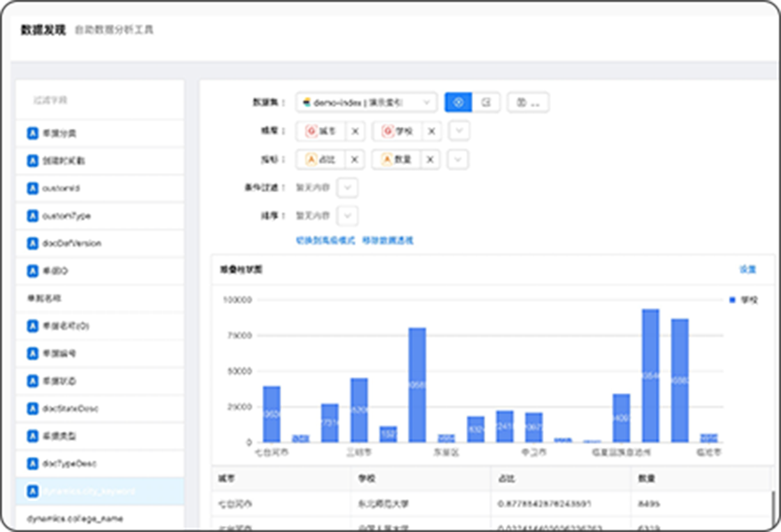Open the sort order dropdown
The width and height of the screenshot is (781, 532).
click(348, 215)
